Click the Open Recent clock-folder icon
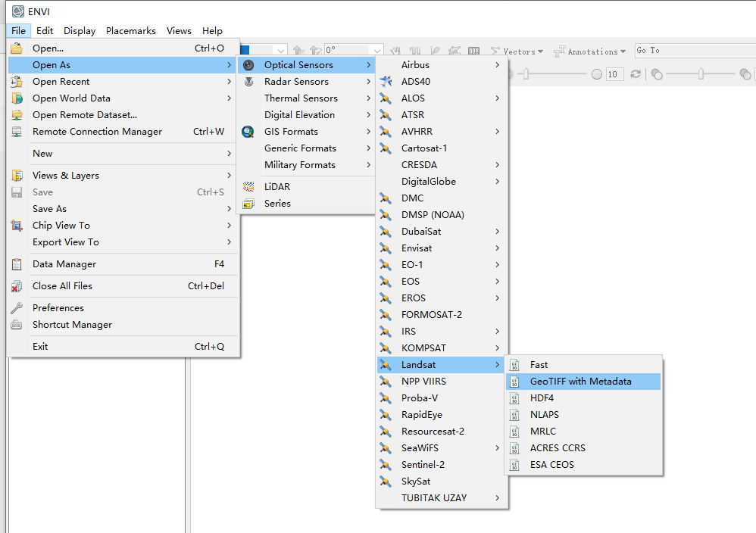Viewport: 756px width, 533px height. (17, 82)
